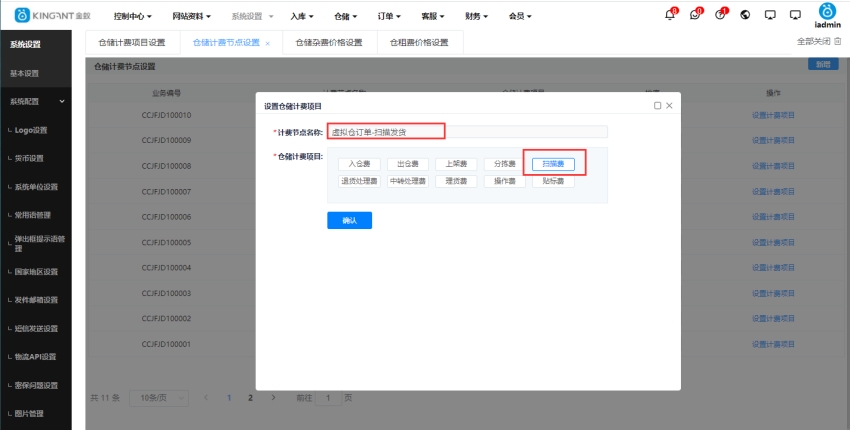Click the screen icon next to the globe
The image size is (851, 430).
pyautogui.click(x=770, y=15)
